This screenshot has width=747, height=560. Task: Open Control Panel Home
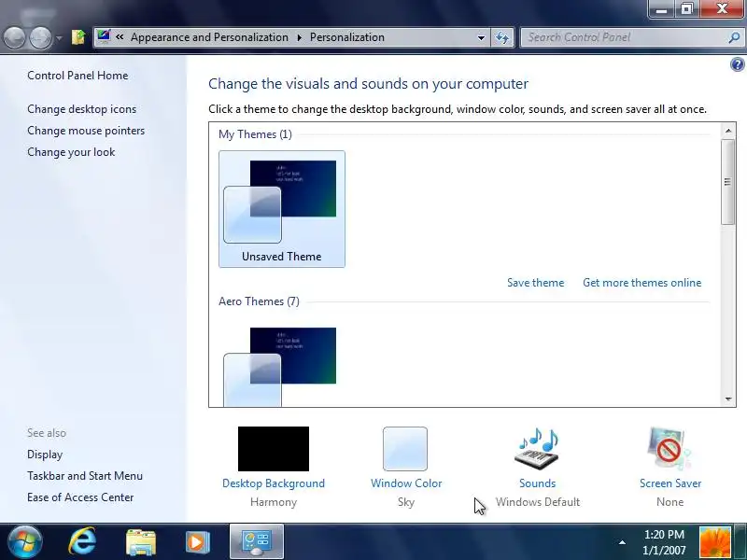[78, 76]
